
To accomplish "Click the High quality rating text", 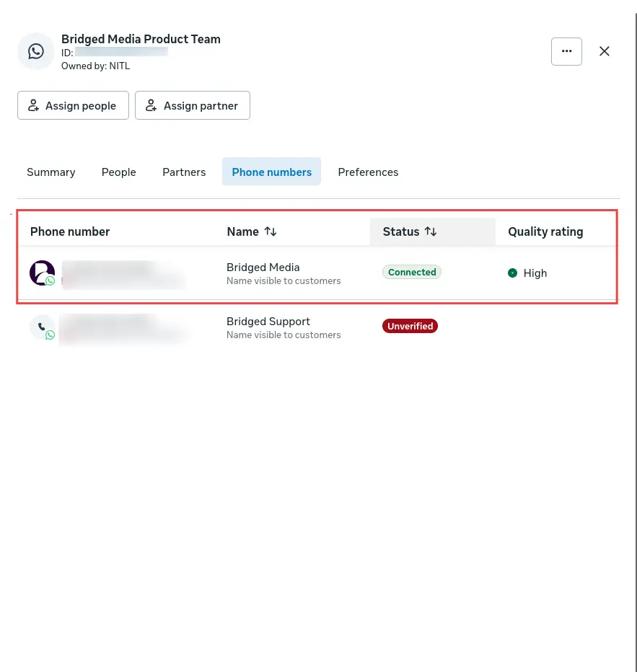I will click(535, 273).
